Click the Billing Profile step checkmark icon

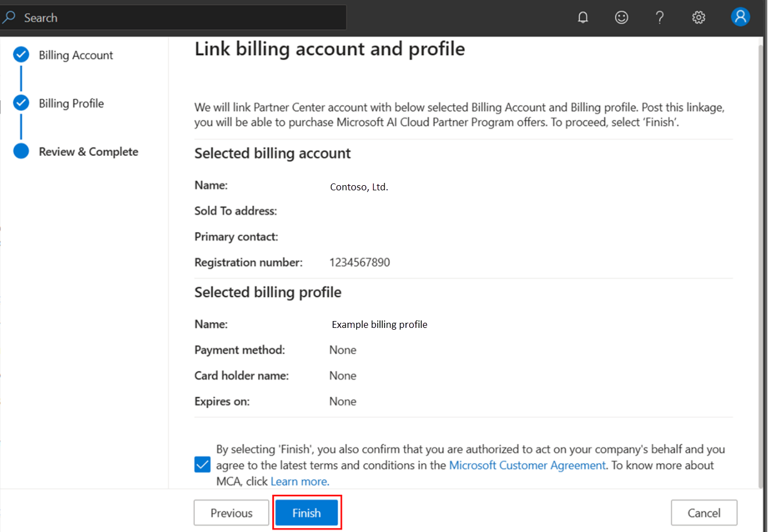[x=21, y=103]
